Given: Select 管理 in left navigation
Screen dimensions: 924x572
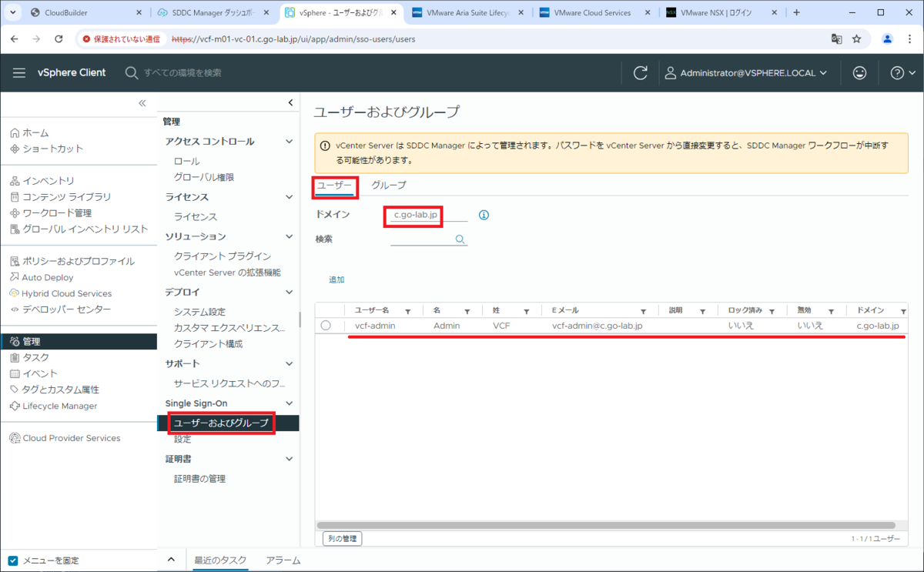Looking at the screenshot, I should [x=79, y=341].
